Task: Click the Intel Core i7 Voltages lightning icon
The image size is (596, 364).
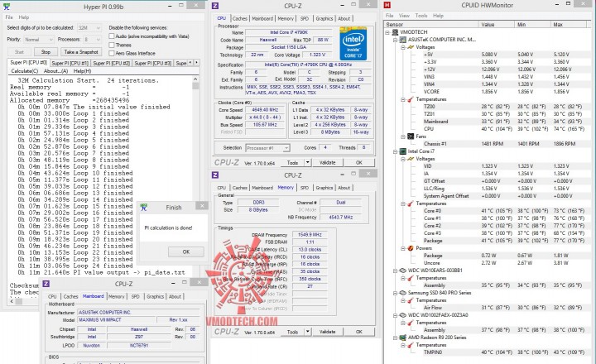Action: pos(411,159)
